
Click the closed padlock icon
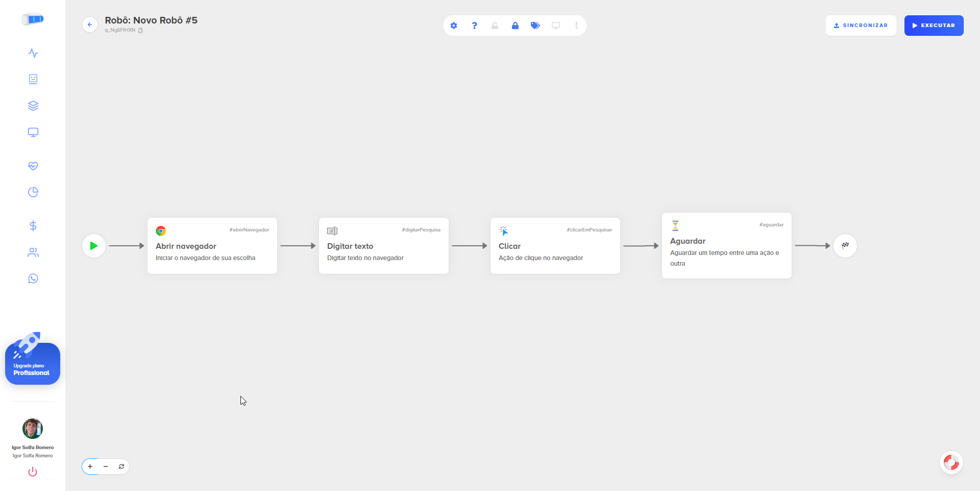515,26
